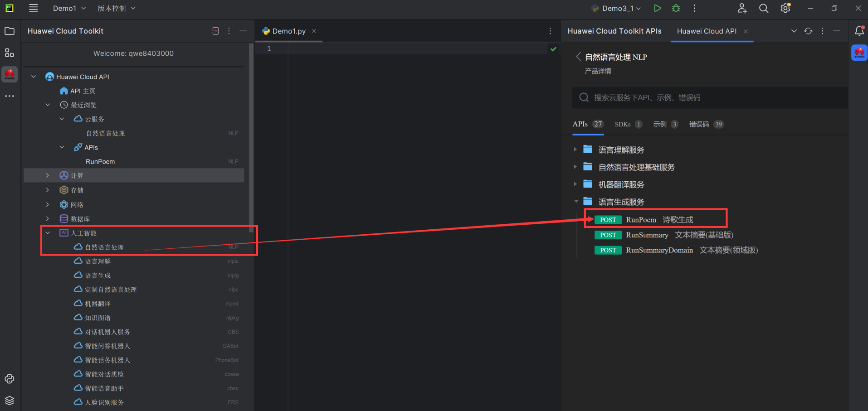Open IDE settings gear
The image size is (868, 411).
785,8
